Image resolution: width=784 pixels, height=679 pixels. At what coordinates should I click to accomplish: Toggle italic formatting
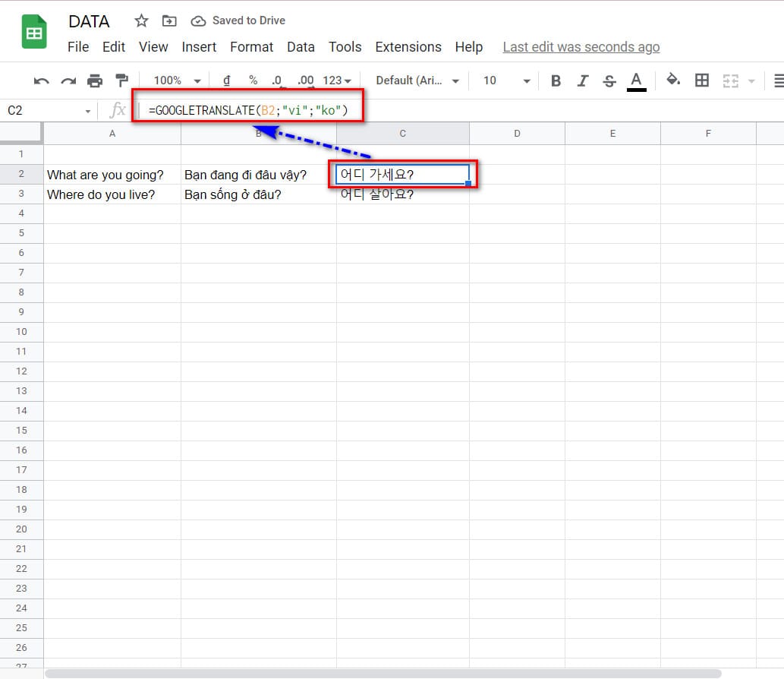click(582, 81)
